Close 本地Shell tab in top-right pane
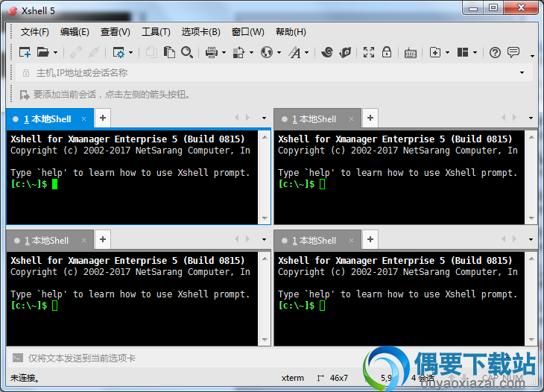Screen dimensions: 544x392 click(351, 119)
